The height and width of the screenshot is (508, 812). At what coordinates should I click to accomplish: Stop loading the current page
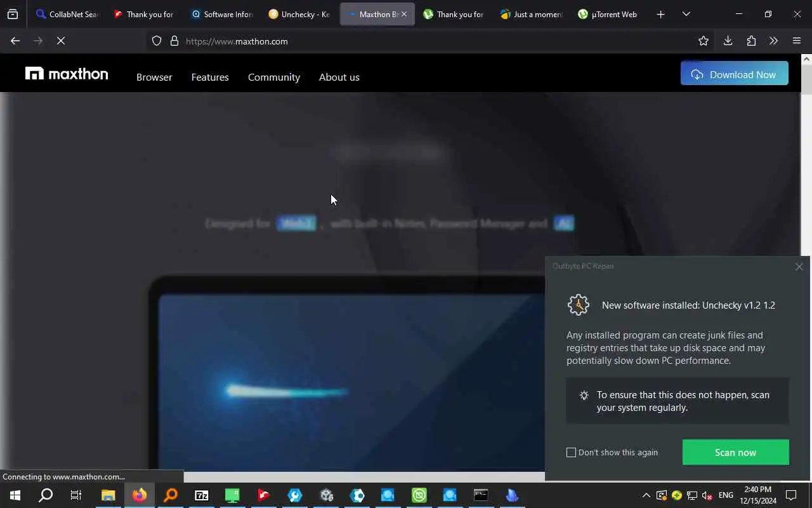tap(61, 41)
